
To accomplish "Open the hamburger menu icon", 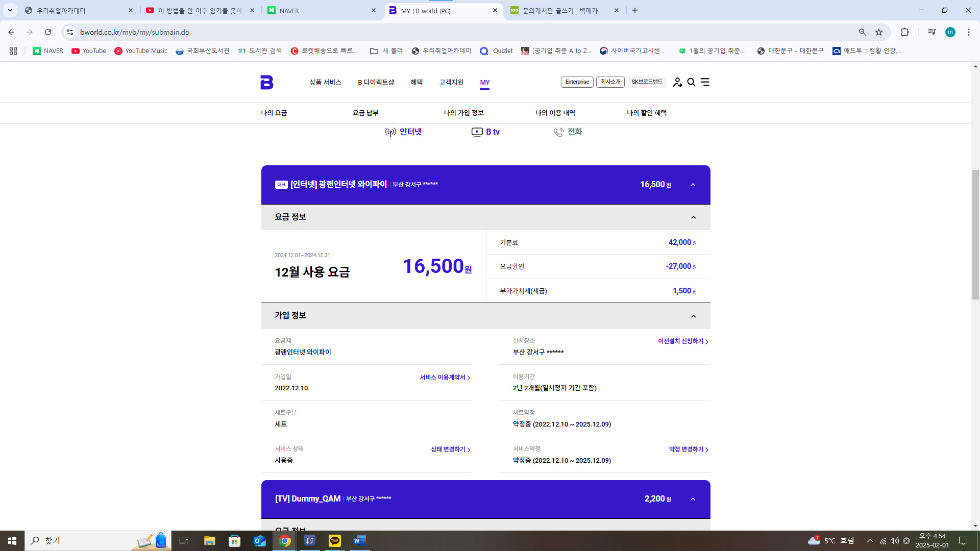I will (705, 82).
